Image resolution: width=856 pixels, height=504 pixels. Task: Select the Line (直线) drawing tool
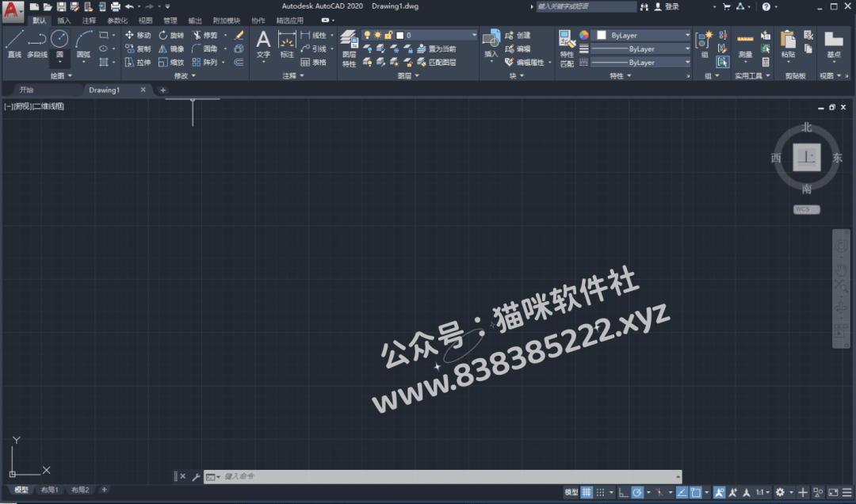tap(14, 44)
